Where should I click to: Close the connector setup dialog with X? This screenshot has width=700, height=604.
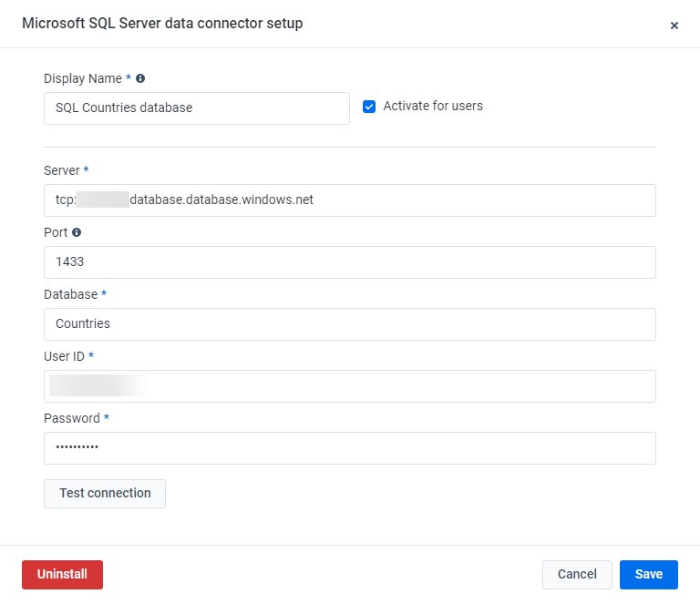point(674,26)
